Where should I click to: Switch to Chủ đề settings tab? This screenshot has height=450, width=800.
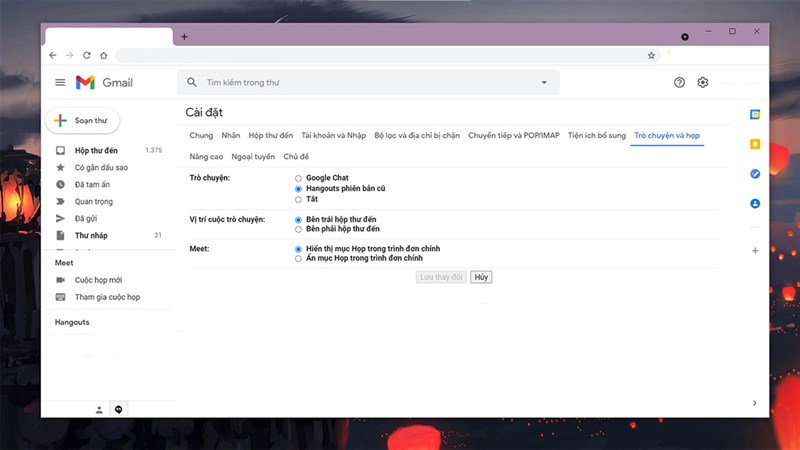click(296, 157)
